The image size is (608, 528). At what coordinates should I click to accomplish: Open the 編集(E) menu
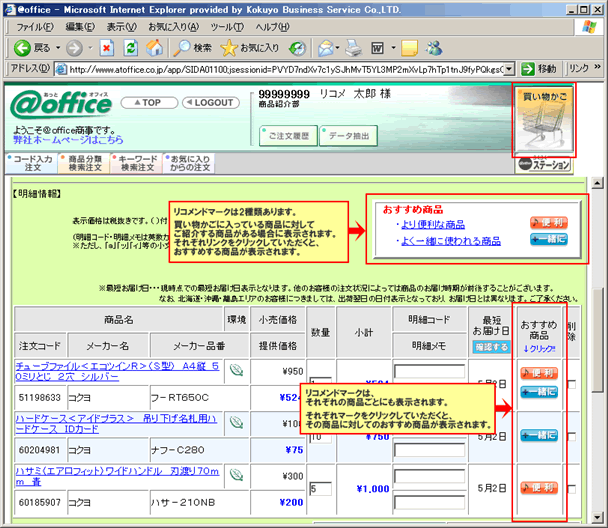(80, 27)
